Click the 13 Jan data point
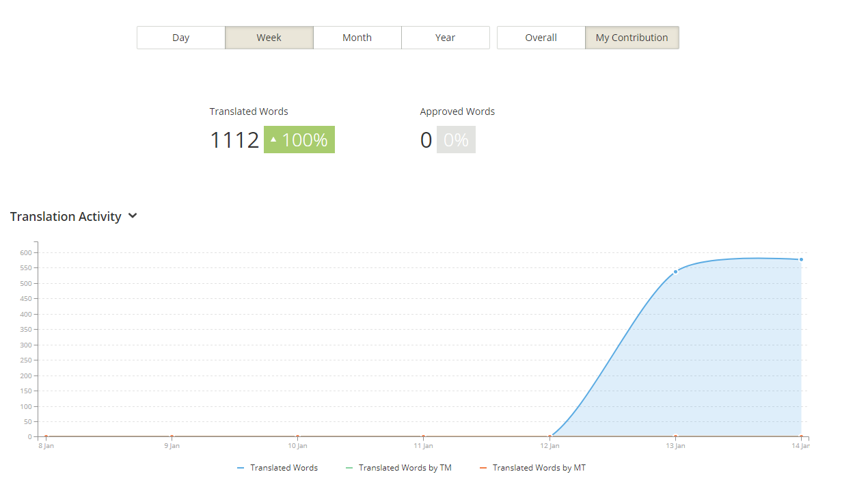The height and width of the screenshot is (487, 868). pyautogui.click(x=675, y=272)
